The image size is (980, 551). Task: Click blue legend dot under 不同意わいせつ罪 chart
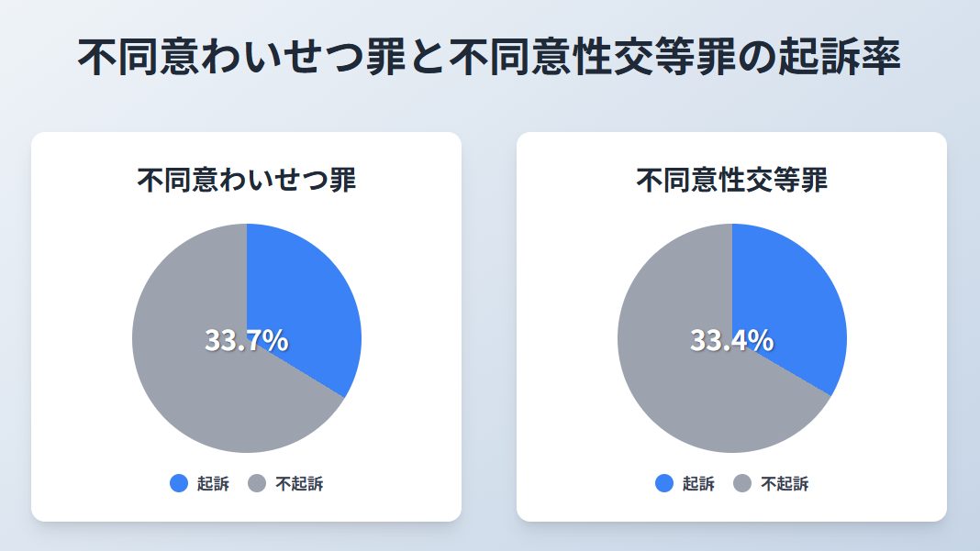tap(179, 483)
